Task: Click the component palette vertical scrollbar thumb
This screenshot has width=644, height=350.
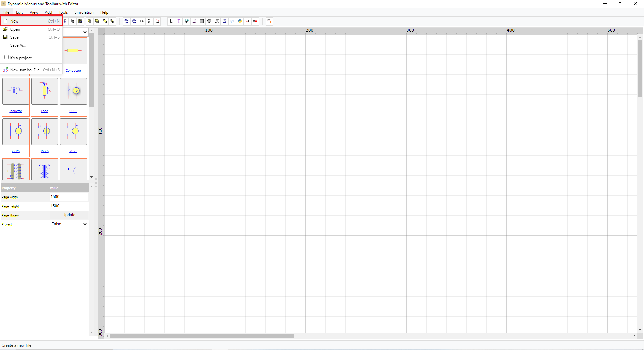Action: (91, 70)
